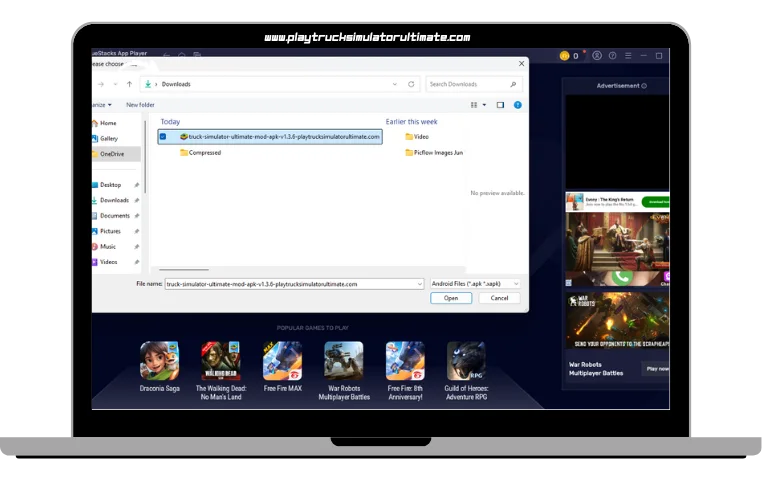Close the file chooser dialog
Viewport: 768px width, 480px height.
pyautogui.click(x=522, y=64)
